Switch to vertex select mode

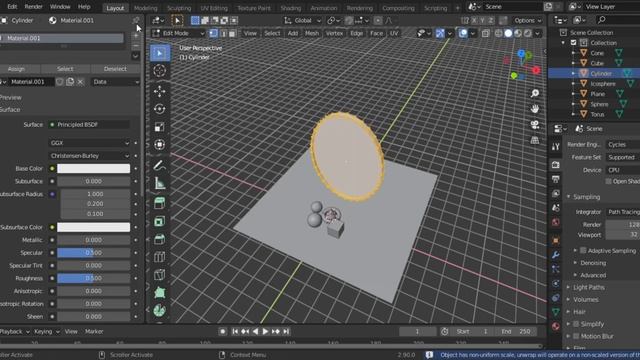[x=214, y=33]
